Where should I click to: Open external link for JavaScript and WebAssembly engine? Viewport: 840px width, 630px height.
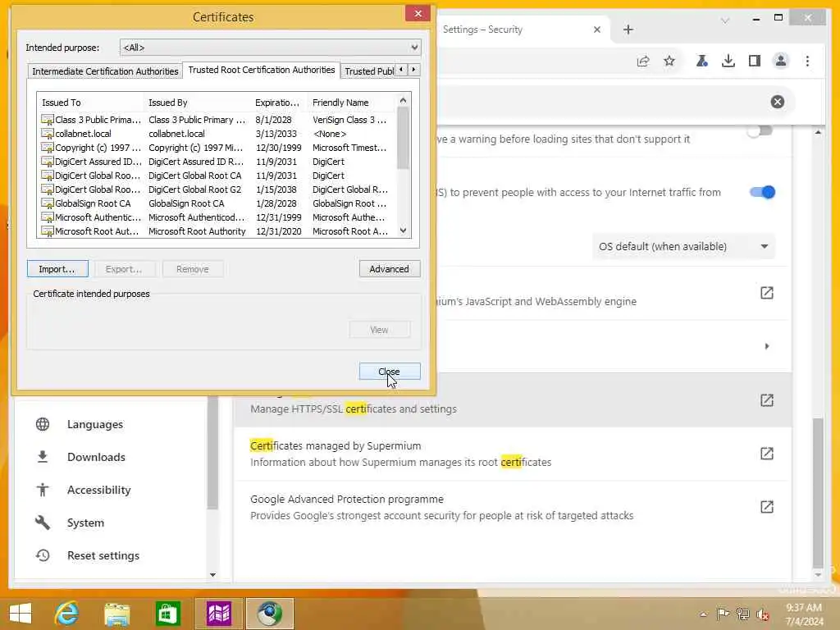(767, 293)
